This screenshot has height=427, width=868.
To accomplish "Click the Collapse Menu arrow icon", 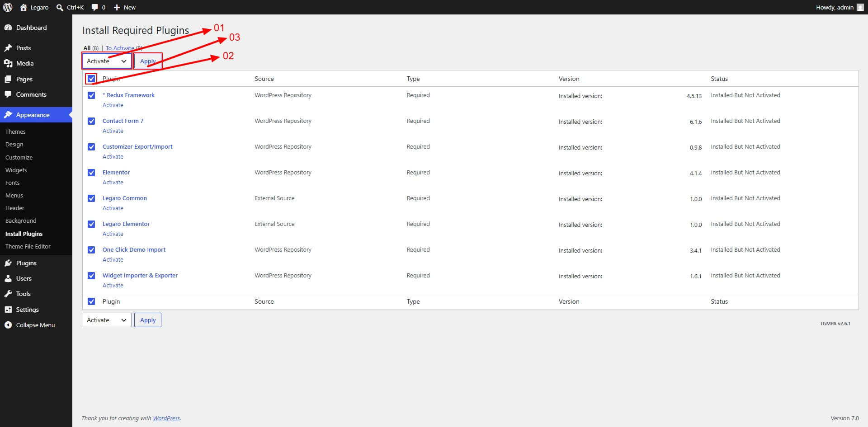I will (8, 325).
